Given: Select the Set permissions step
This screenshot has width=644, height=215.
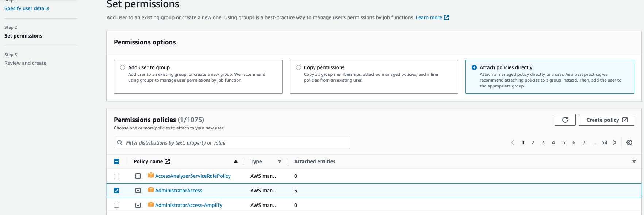Looking at the screenshot, I should click(x=23, y=36).
